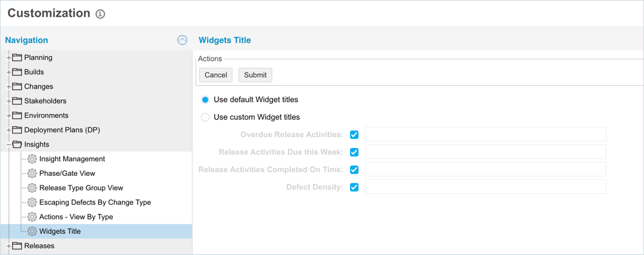
Task: Click the Escaping Defects By Change Type gear icon
Action: pyautogui.click(x=32, y=202)
